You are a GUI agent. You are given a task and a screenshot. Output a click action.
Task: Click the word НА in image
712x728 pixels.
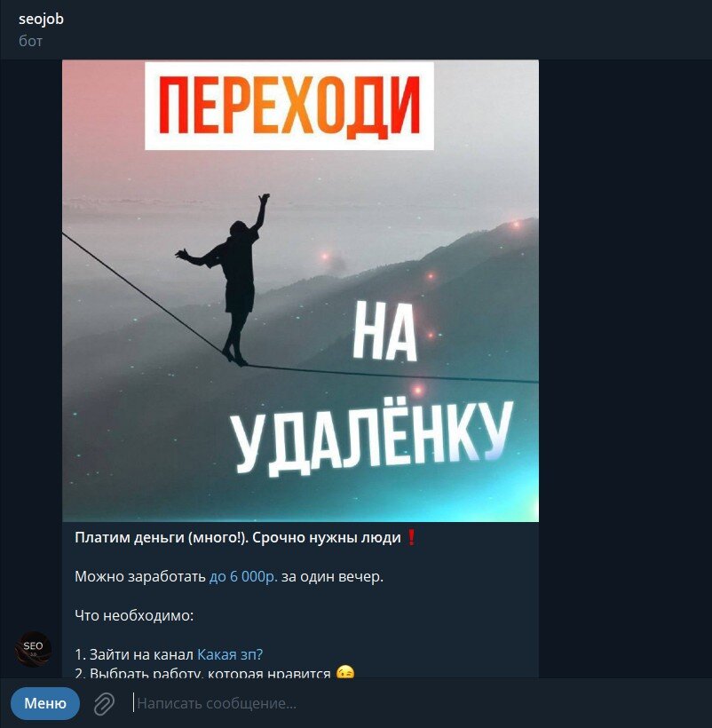pos(384,332)
